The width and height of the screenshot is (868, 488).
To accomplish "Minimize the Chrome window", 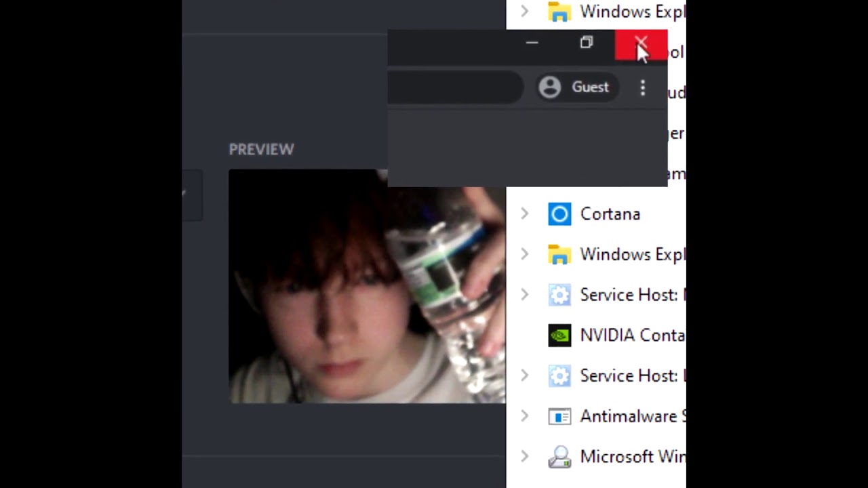I will tap(532, 44).
